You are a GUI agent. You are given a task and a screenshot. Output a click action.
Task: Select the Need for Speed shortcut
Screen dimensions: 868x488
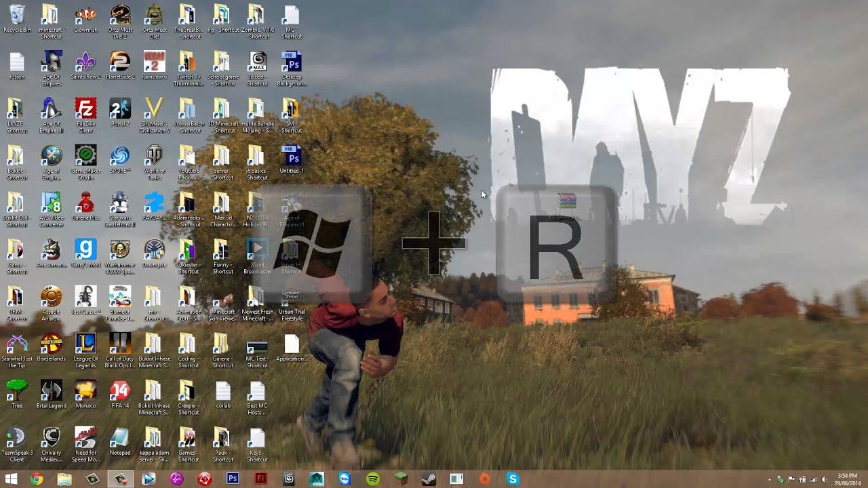point(85,445)
